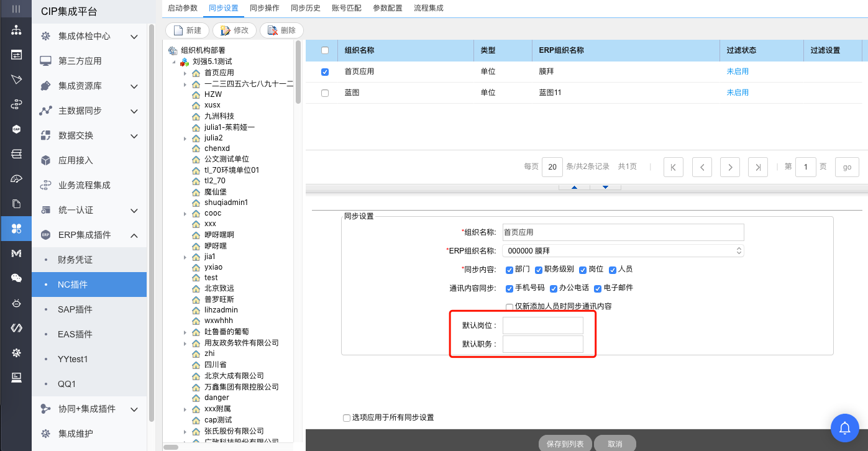Switch to the 同步历史 tab
The image size is (868, 451).
point(305,8)
